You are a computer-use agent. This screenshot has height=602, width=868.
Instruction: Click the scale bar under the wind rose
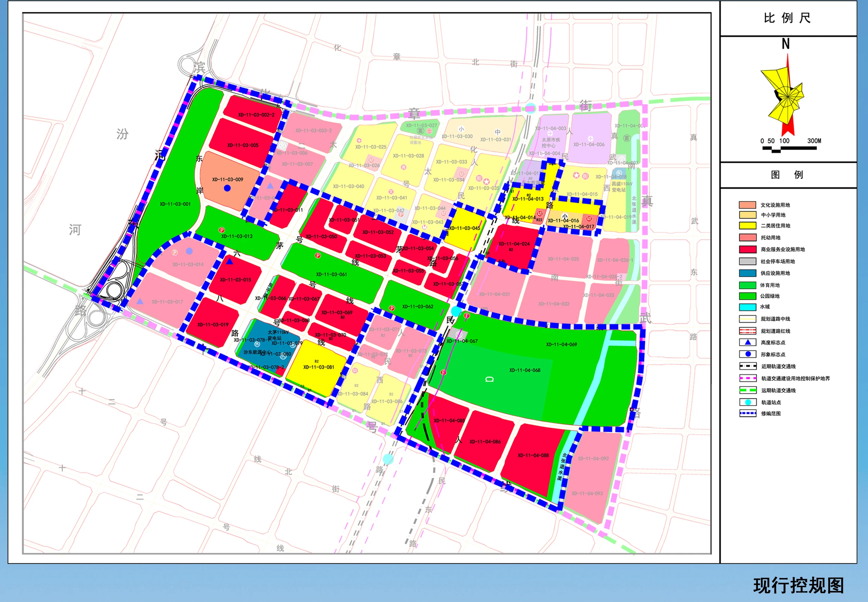(x=789, y=149)
